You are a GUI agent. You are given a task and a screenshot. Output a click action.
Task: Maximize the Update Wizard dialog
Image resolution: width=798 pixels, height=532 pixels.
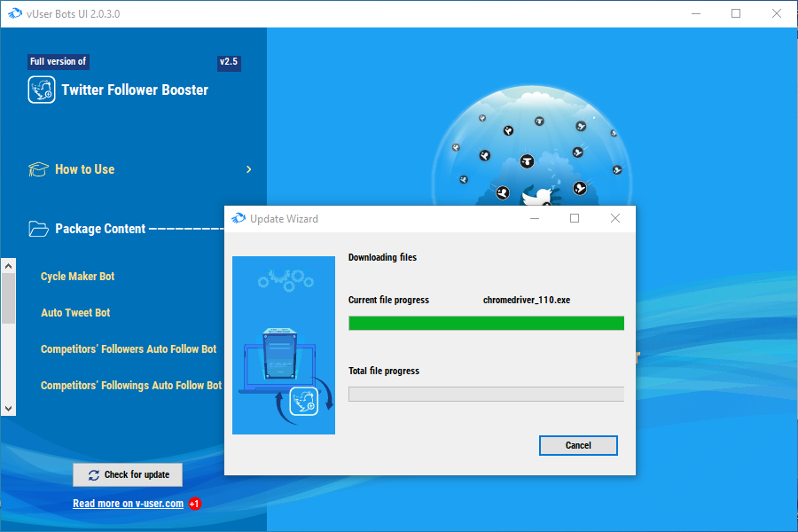tap(575, 218)
